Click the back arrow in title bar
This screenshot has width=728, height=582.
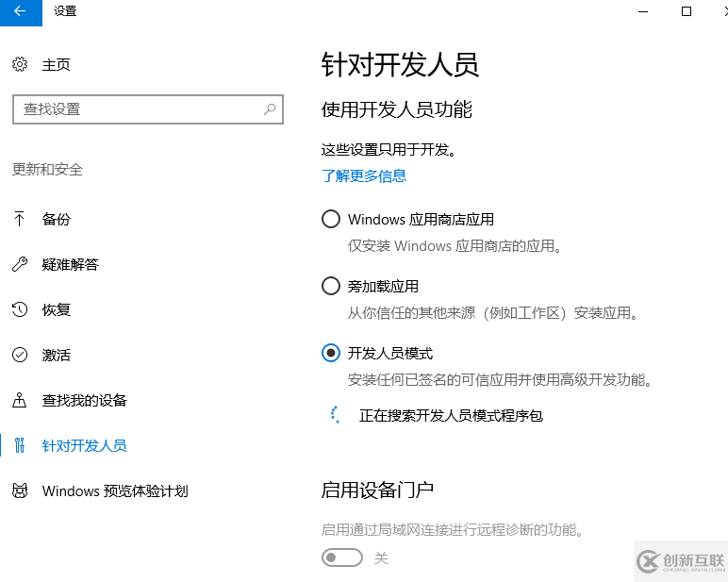pos(21,11)
